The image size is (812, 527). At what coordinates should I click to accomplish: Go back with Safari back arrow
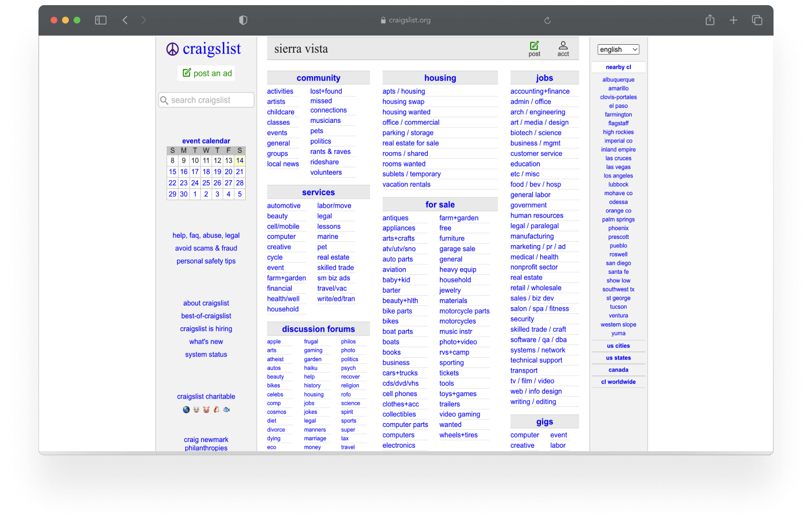[125, 20]
